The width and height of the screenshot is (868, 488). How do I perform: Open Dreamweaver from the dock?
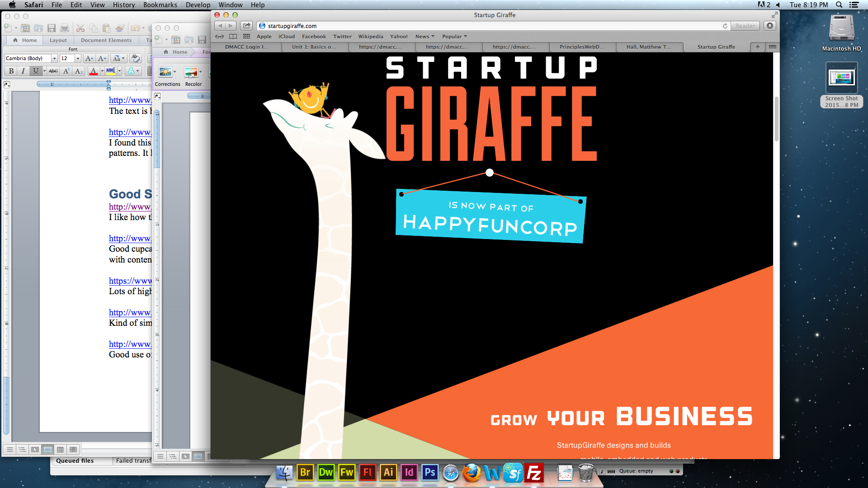325,473
